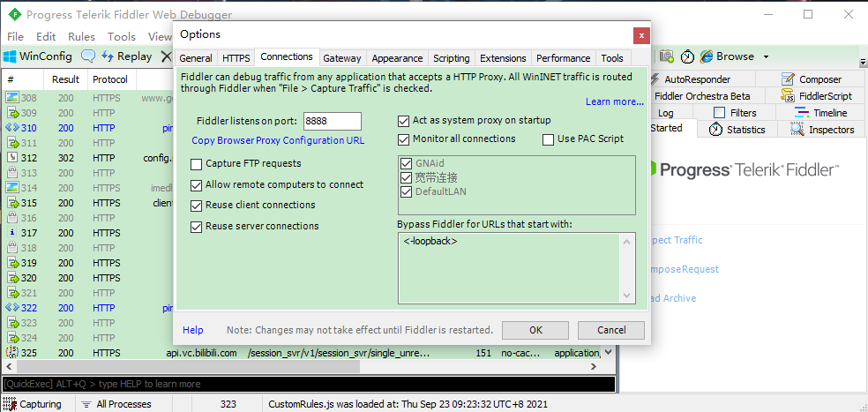Toggle Reuse server connections checkbox
The width and height of the screenshot is (868, 412).
point(196,227)
